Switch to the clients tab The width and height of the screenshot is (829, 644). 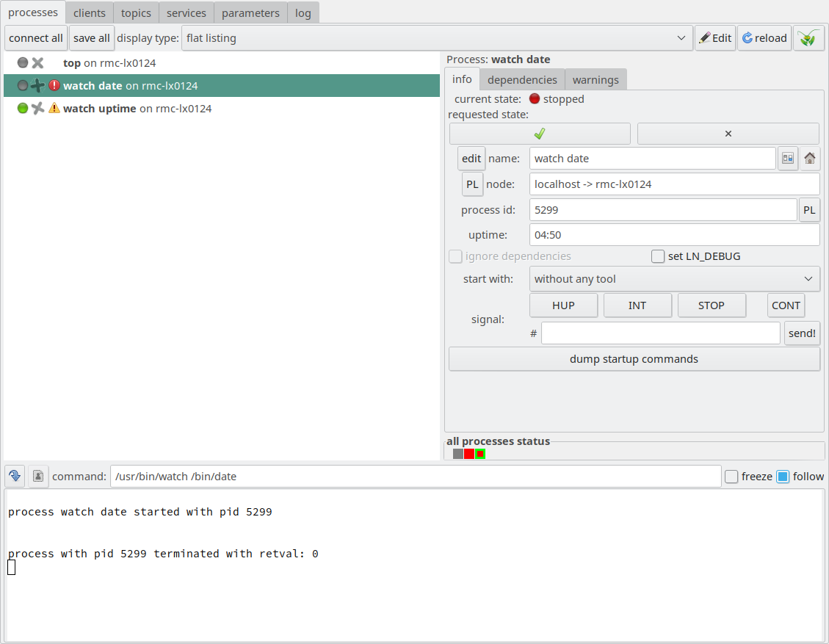pos(90,13)
